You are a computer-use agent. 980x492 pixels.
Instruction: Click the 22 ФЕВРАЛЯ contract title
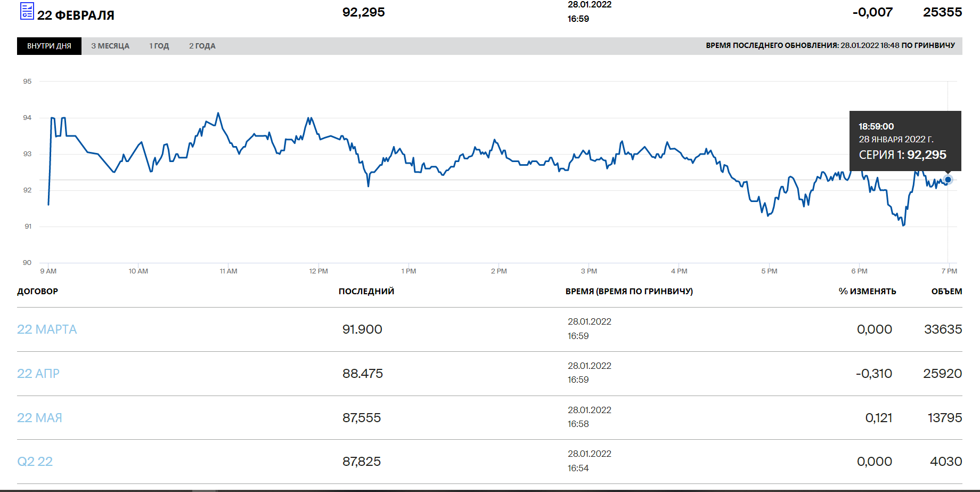pos(76,15)
